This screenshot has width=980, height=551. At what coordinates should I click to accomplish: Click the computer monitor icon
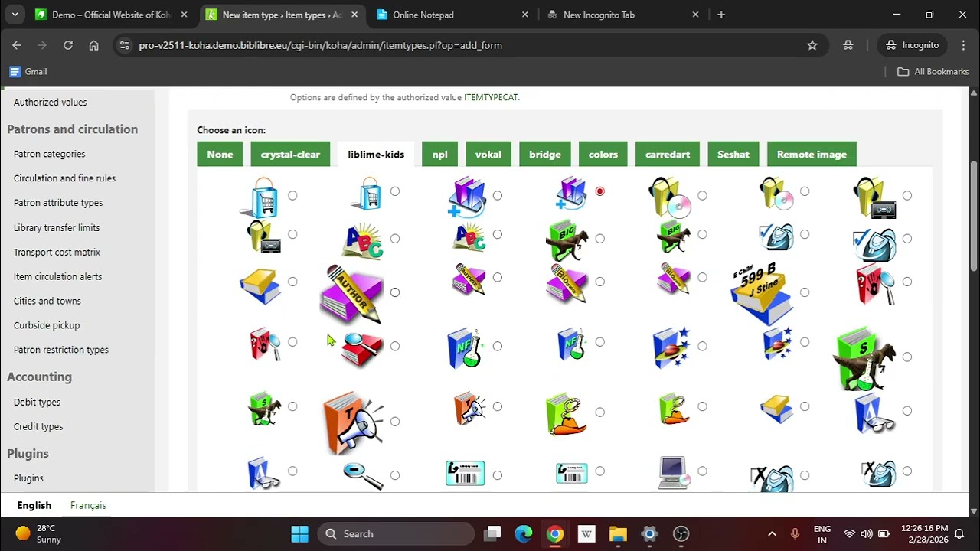675,473
